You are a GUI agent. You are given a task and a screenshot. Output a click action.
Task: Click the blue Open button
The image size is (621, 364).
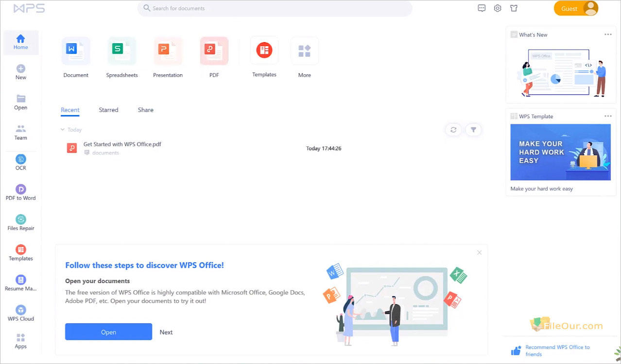click(x=108, y=332)
